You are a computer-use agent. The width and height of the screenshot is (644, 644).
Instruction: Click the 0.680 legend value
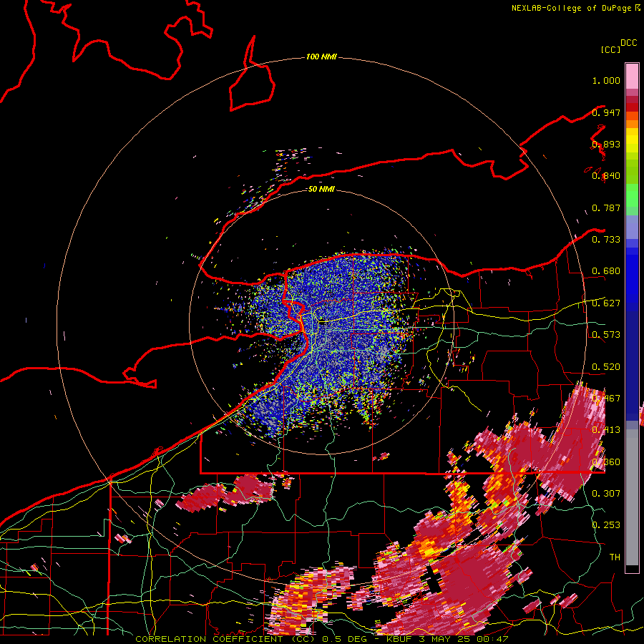pos(606,271)
